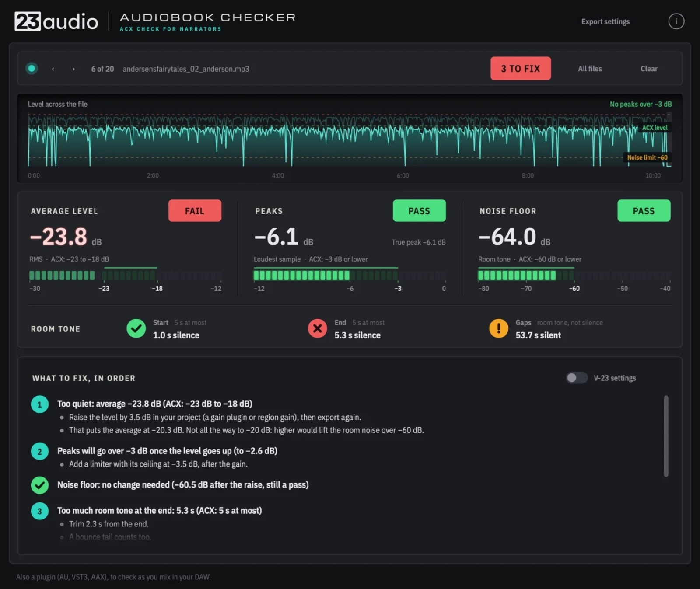Click the 3 TO FIX button
Image resolution: width=700 pixels, height=589 pixels.
click(x=521, y=69)
